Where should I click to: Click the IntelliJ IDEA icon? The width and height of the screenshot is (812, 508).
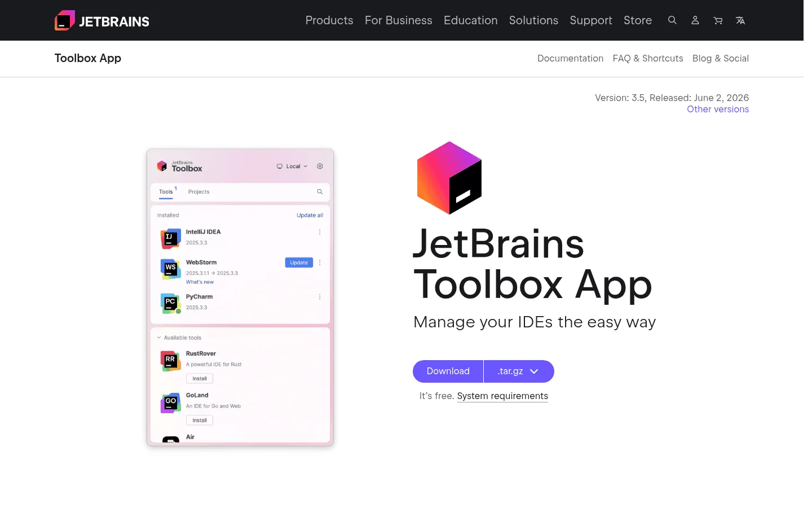pos(170,238)
